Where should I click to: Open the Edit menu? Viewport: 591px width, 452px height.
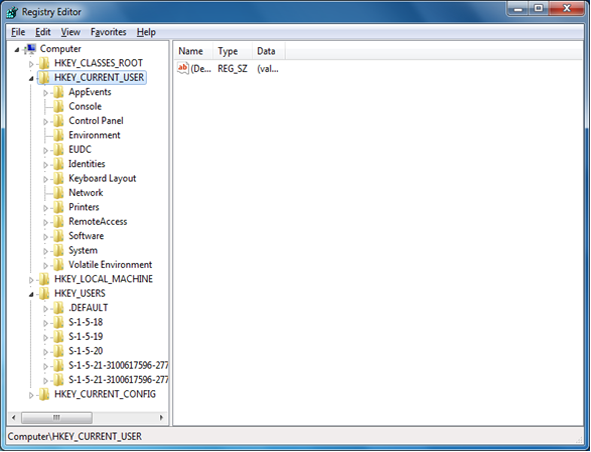[x=43, y=32]
